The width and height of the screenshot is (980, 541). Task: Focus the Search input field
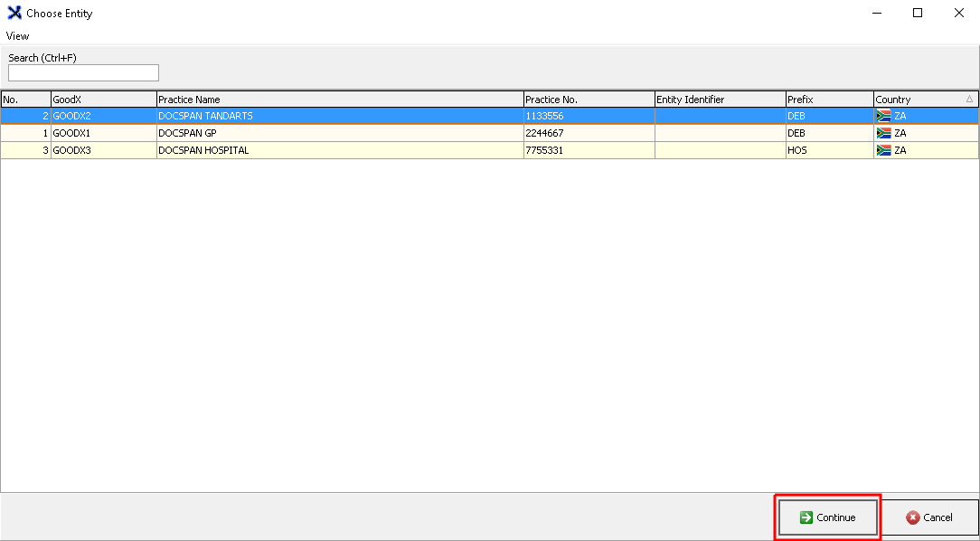83,73
